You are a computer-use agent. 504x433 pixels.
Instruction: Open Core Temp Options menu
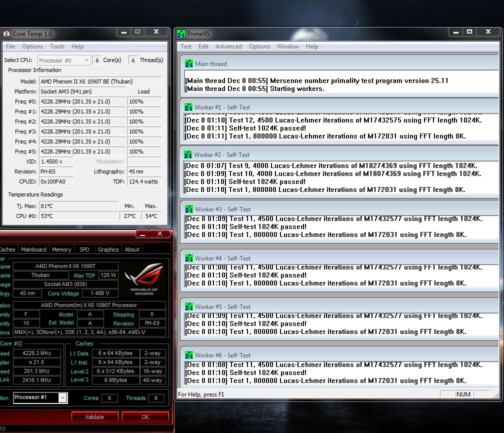click(x=32, y=46)
